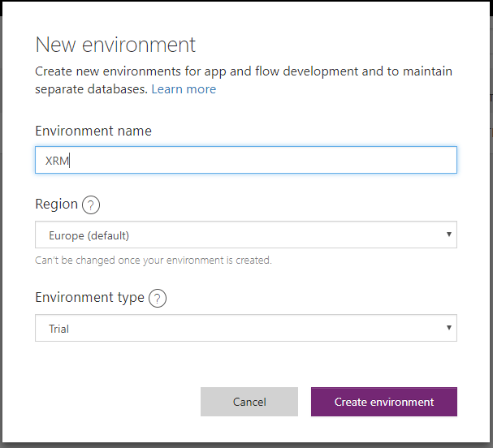Click the Region label text
Image resolution: width=493 pixels, height=448 pixels.
coord(56,205)
